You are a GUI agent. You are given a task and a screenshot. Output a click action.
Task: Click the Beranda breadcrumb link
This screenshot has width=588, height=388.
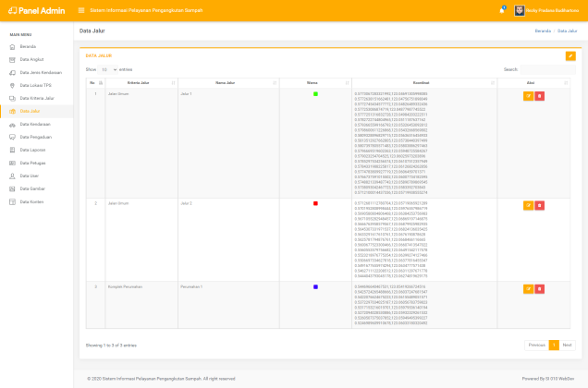point(543,30)
